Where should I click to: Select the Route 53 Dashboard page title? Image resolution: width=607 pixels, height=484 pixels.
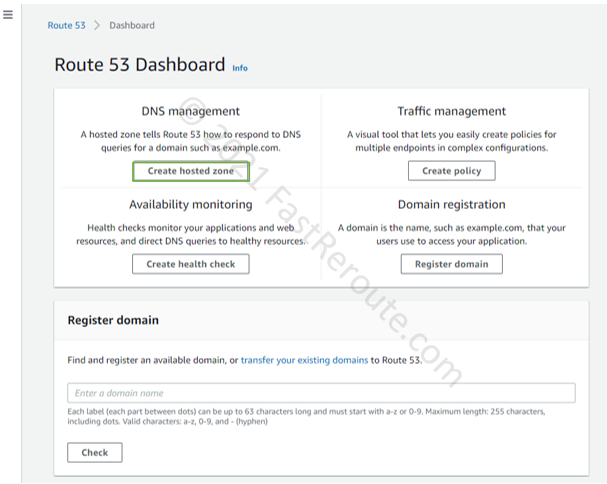coord(140,65)
